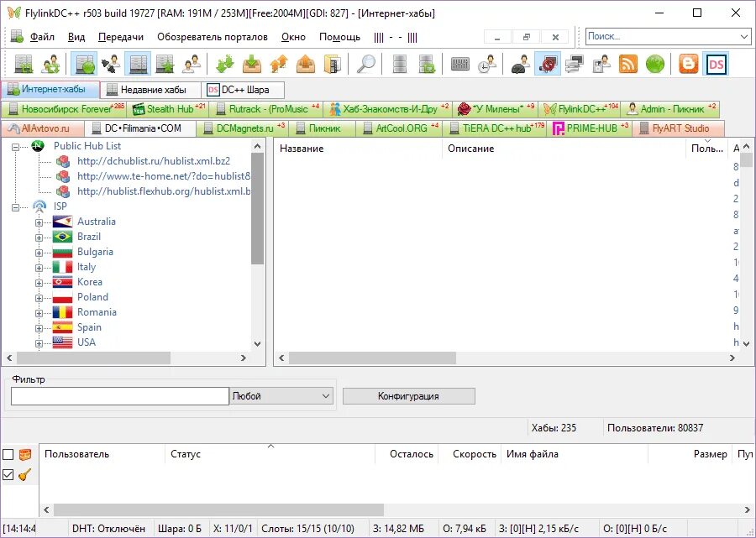Toggle the highlighted red-circle away mode icon
Image resolution: width=756 pixels, height=538 pixels.
coord(547,64)
